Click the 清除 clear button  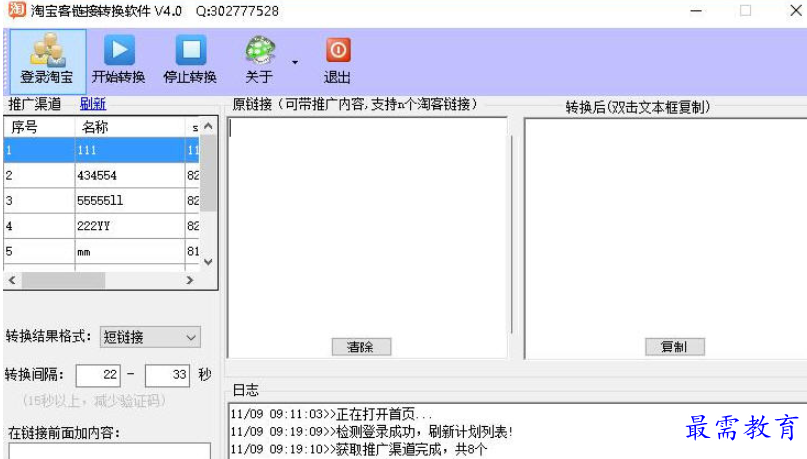point(361,347)
